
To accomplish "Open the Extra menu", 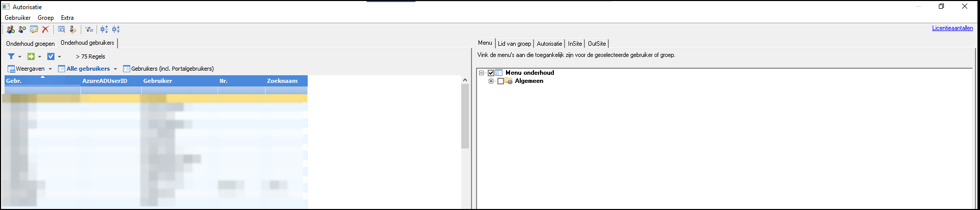I will click(67, 18).
